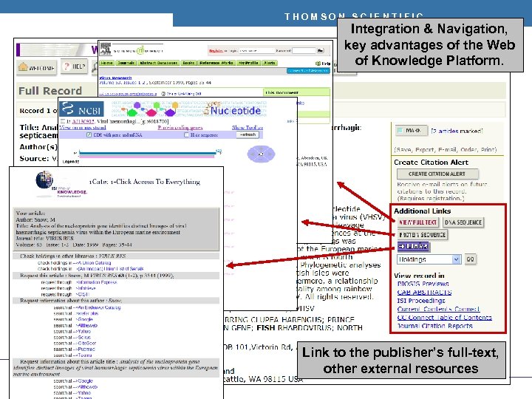Toggle the 'CDS with gene and mRNA' checkbox

89,135
